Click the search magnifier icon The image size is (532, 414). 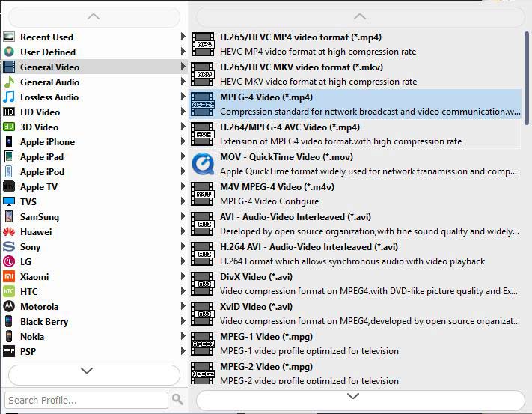point(177,400)
